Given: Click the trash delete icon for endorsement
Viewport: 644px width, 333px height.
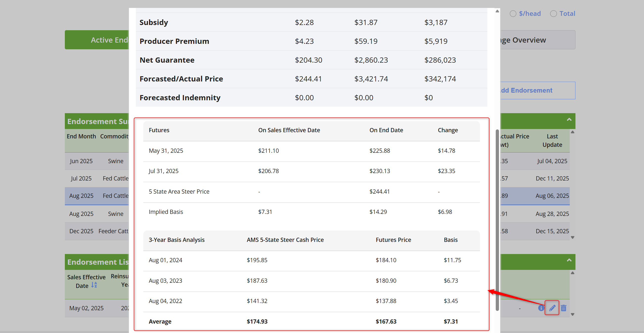Looking at the screenshot, I should pos(564,308).
